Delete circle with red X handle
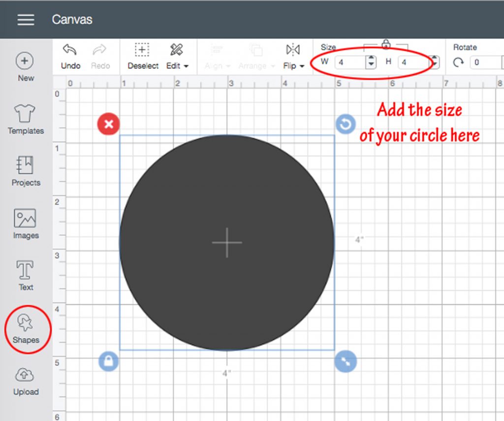The image size is (504, 421). coord(109,124)
